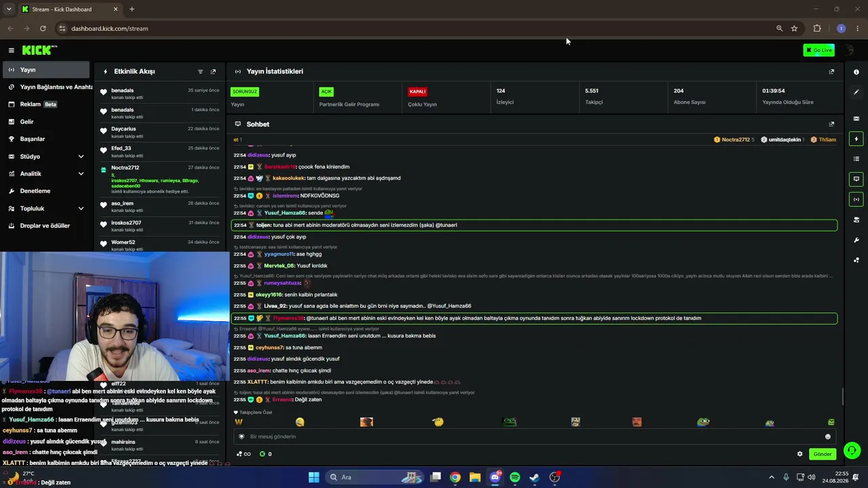Pop out the Yayın İstatistikleri panel
This screenshot has width=868, height=488.
(x=831, y=72)
